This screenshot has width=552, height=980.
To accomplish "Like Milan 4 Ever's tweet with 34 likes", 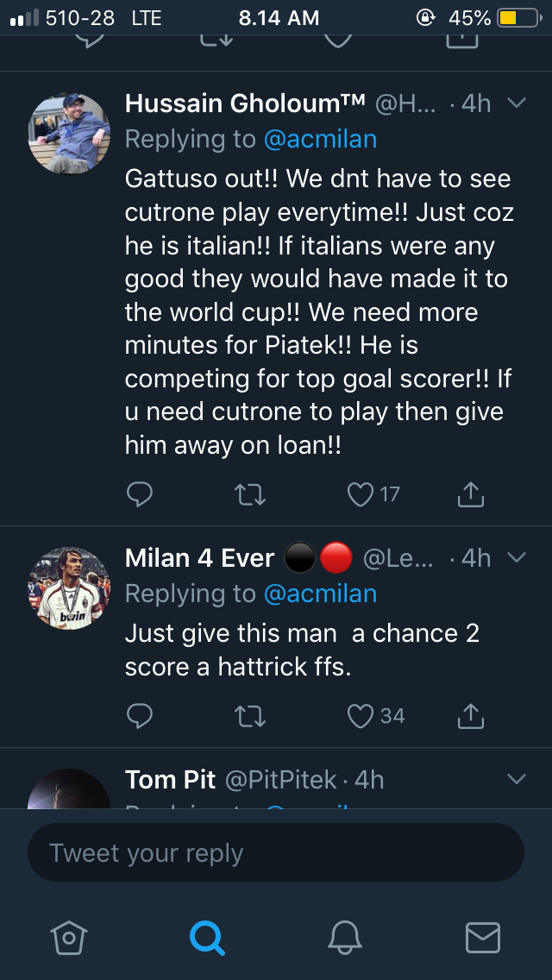I will pos(360,716).
